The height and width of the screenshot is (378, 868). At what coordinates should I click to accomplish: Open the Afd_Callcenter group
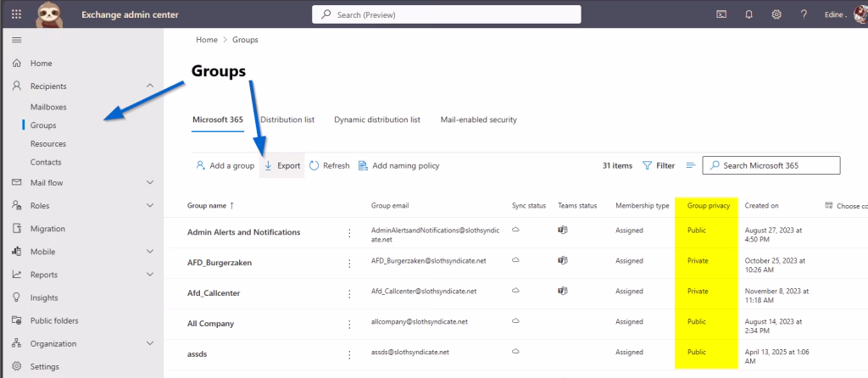(214, 293)
